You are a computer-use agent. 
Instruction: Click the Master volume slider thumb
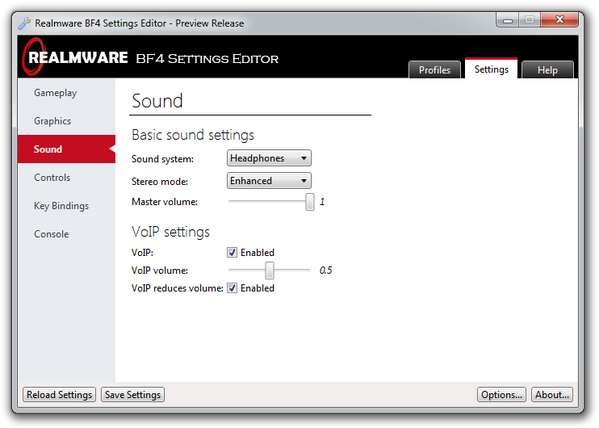coord(309,202)
